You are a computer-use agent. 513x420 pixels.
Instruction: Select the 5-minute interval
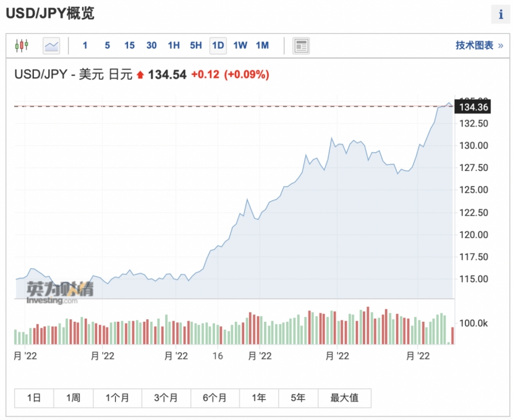tap(107, 45)
